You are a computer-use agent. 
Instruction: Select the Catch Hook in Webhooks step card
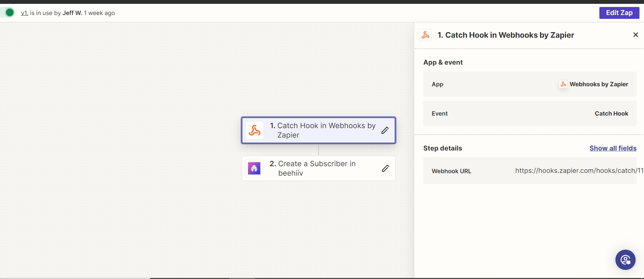319,130
